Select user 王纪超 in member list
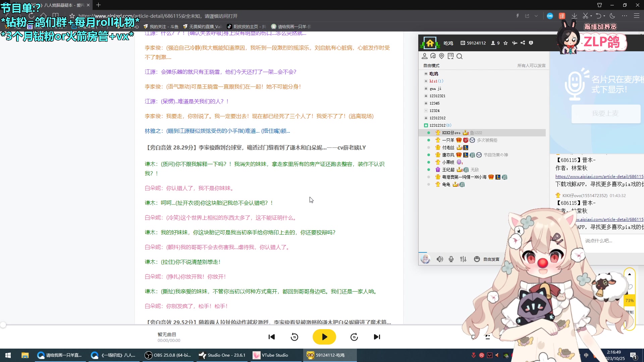The height and width of the screenshot is (362, 644). click(448, 170)
